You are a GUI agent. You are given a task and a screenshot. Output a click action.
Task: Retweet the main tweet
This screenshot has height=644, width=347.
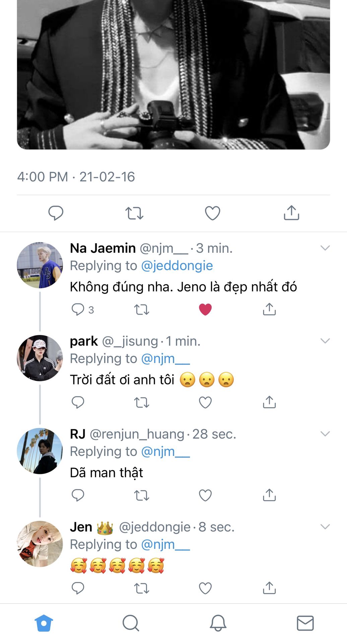coord(134,213)
